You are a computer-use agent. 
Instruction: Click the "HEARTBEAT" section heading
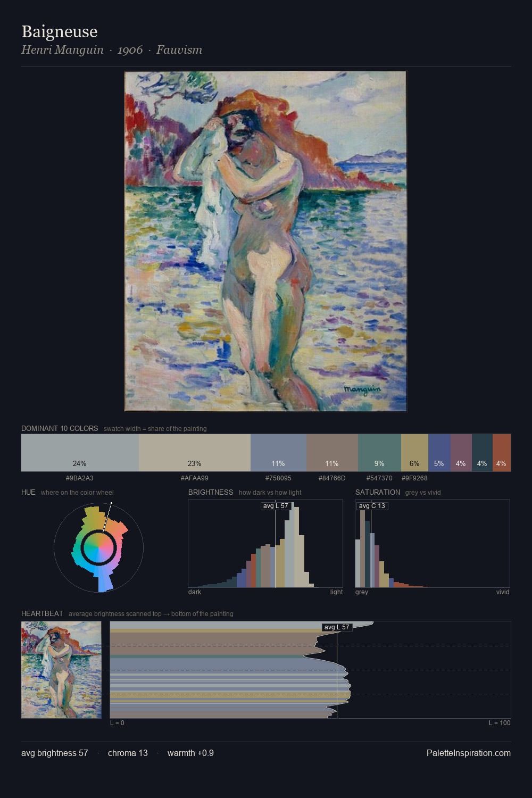pyautogui.click(x=42, y=613)
